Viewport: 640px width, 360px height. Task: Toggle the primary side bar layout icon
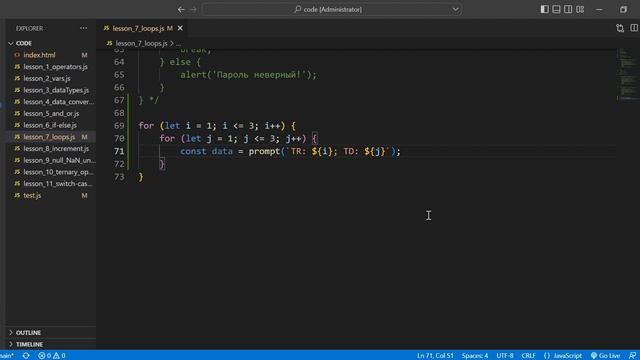point(544,9)
